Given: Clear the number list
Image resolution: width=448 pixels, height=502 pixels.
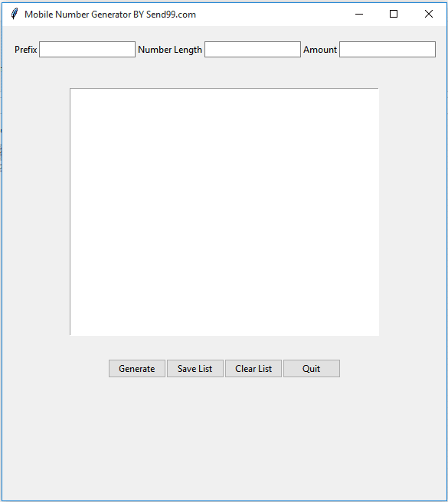Looking at the screenshot, I should tap(253, 369).
